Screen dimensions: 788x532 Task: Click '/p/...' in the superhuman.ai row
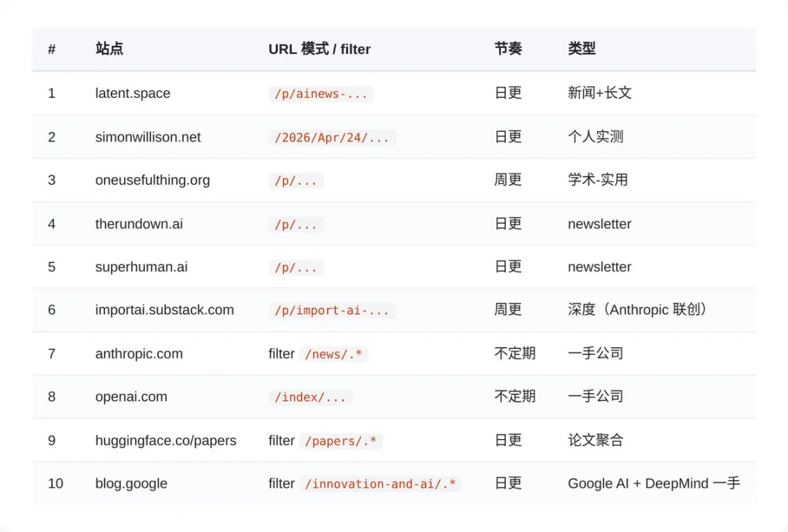(x=296, y=268)
